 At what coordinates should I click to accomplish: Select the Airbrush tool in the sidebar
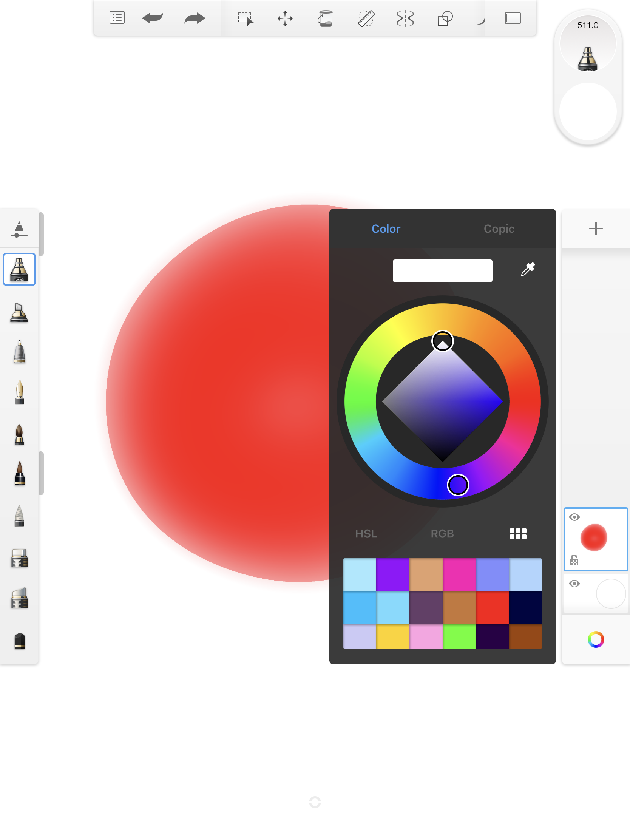click(x=19, y=269)
